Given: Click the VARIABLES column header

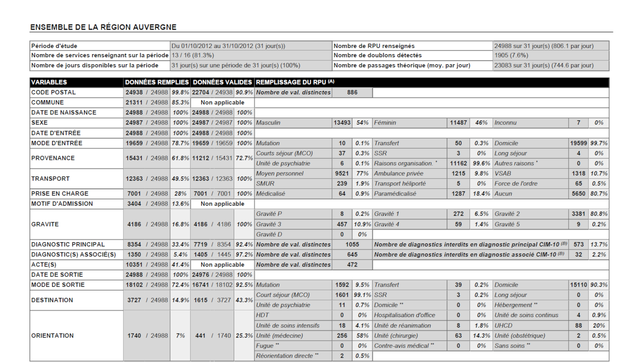Looking at the screenshot, I should pyautogui.click(x=49, y=82).
